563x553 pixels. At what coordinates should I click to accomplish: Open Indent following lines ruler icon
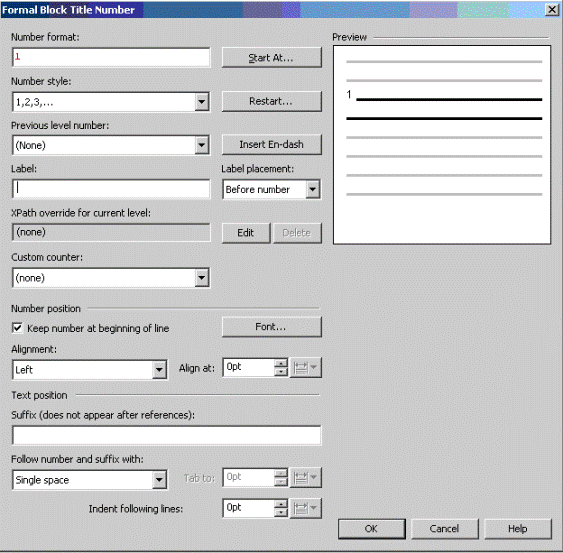click(x=306, y=508)
